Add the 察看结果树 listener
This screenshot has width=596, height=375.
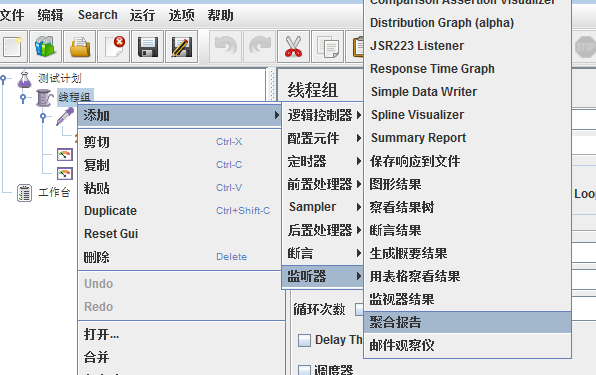tap(468, 207)
